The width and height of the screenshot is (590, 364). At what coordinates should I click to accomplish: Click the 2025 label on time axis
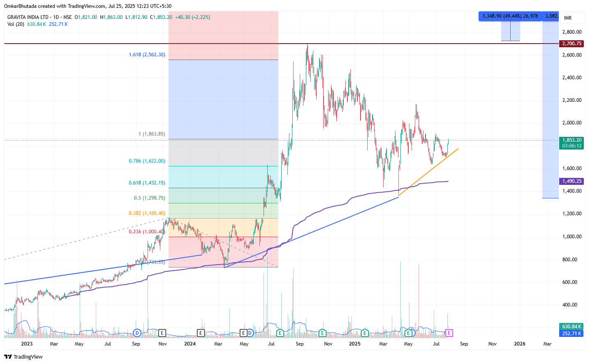pyautogui.click(x=354, y=344)
